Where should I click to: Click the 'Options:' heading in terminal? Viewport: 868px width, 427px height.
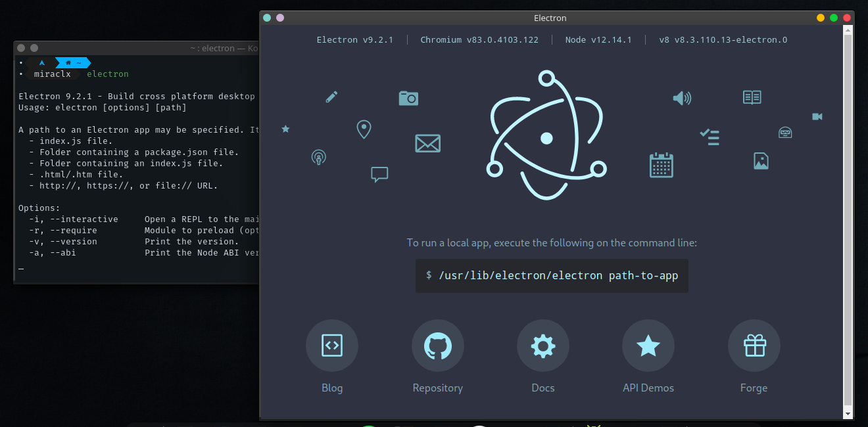(x=39, y=208)
